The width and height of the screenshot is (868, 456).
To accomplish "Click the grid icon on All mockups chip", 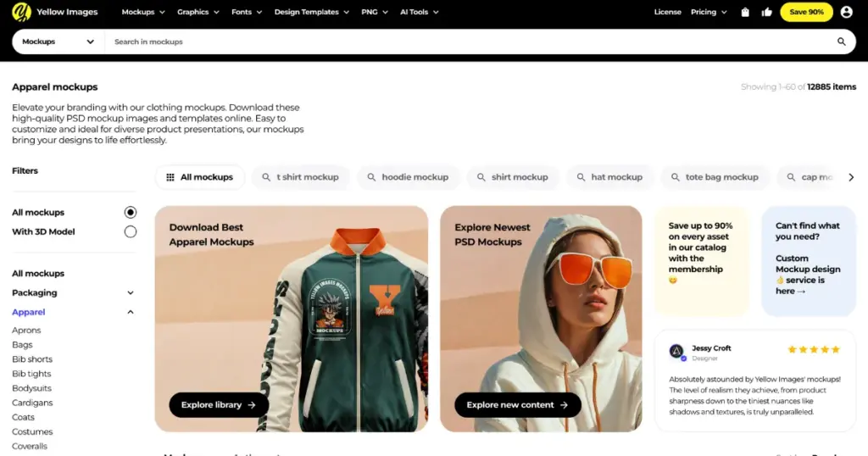I will pyautogui.click(x=170, y=177).
